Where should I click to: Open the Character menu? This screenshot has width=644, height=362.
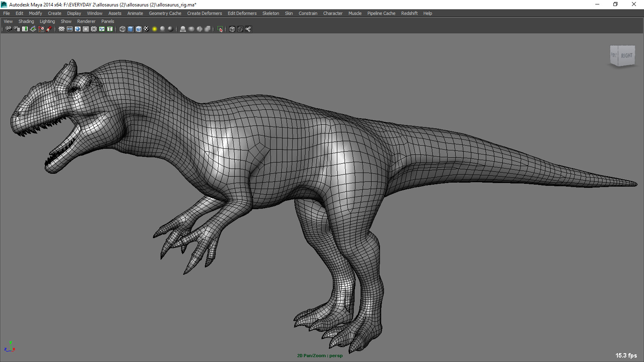coord(333,13)
